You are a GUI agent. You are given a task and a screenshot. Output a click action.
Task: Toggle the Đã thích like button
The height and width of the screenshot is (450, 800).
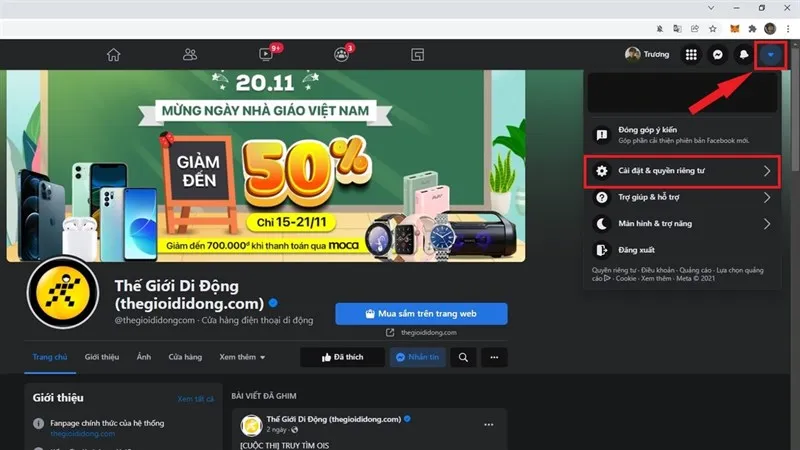coord(342,357)
